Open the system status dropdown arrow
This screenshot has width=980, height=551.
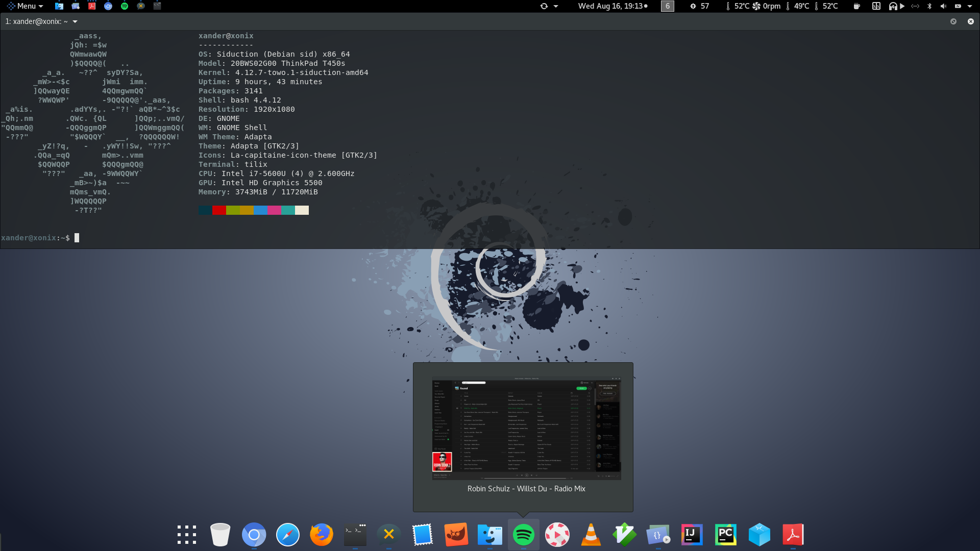(970, 6)
